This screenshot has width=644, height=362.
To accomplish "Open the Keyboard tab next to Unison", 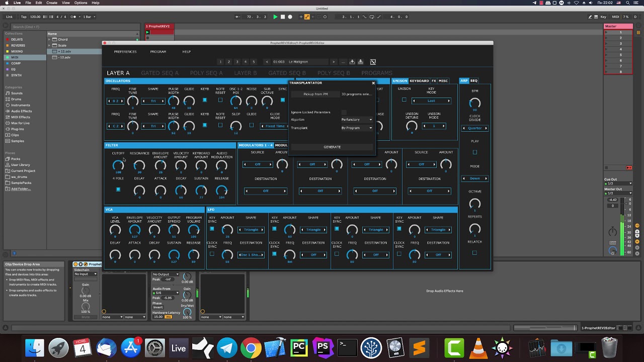I will tap(419, 81).
